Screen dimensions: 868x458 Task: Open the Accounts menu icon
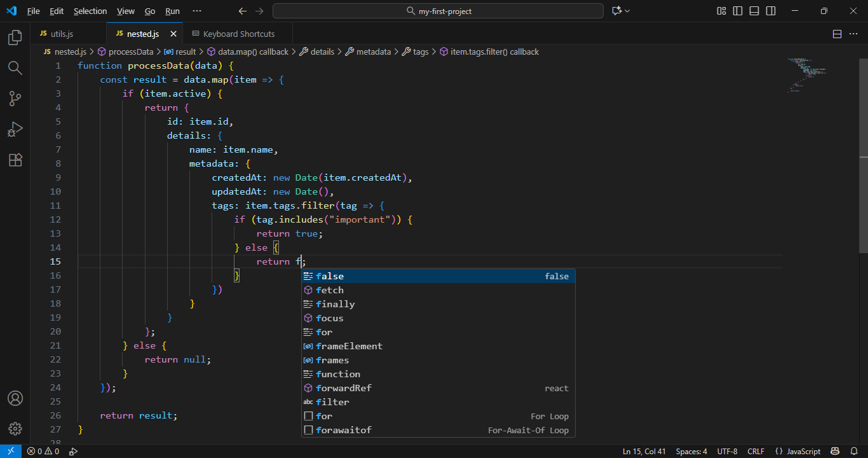(x=15, y=398)
